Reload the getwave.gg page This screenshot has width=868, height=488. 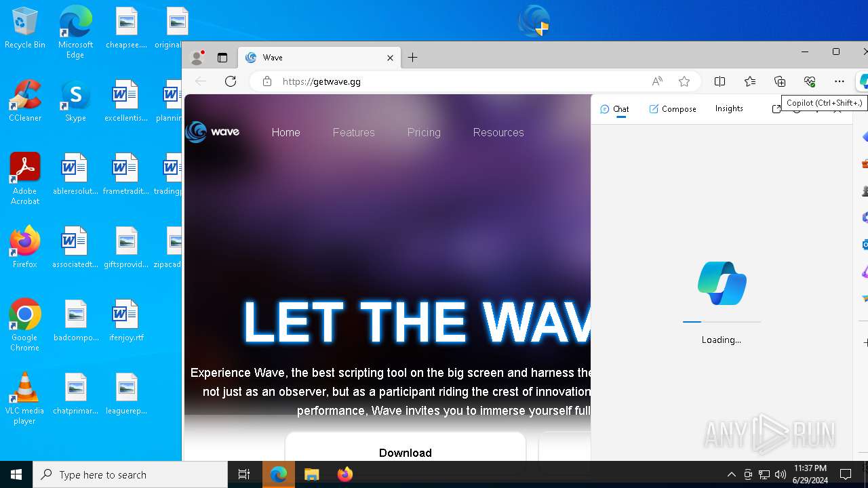point(231,81)
